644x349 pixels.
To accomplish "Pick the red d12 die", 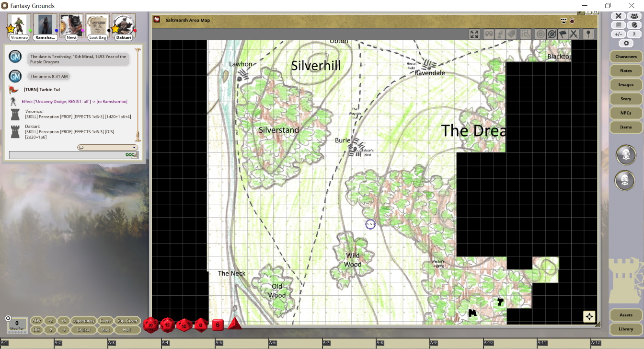I will coord(167,325).
